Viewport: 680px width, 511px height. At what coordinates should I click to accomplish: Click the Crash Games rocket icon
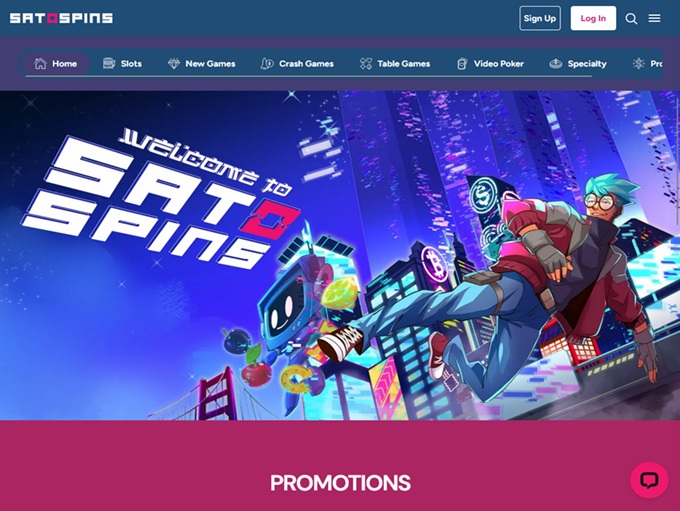coord(267,63)
